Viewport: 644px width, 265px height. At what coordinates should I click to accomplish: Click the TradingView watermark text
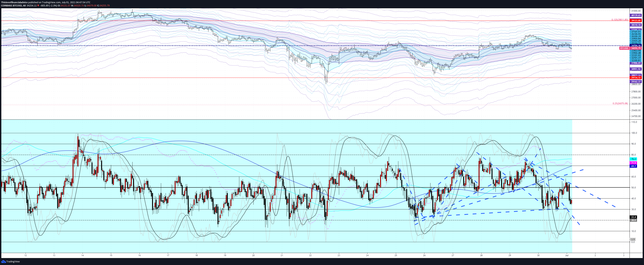tap(13, 261)
